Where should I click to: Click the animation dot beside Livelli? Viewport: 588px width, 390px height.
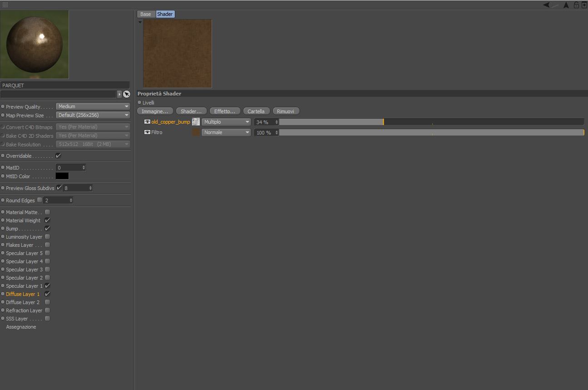pos(139,103)
